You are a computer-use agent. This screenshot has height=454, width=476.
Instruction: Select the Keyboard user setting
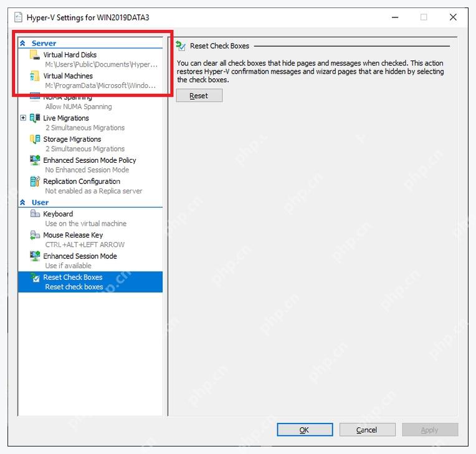point(58,214)
